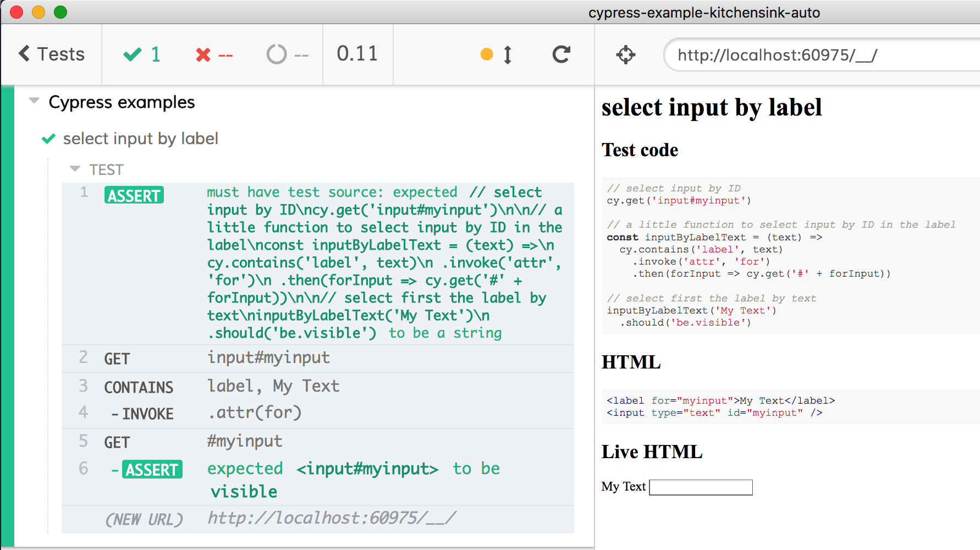Click the <label for="myinput"> HTML line
Image resolution: width=980 pixels, height=550 pixels.
720,401
